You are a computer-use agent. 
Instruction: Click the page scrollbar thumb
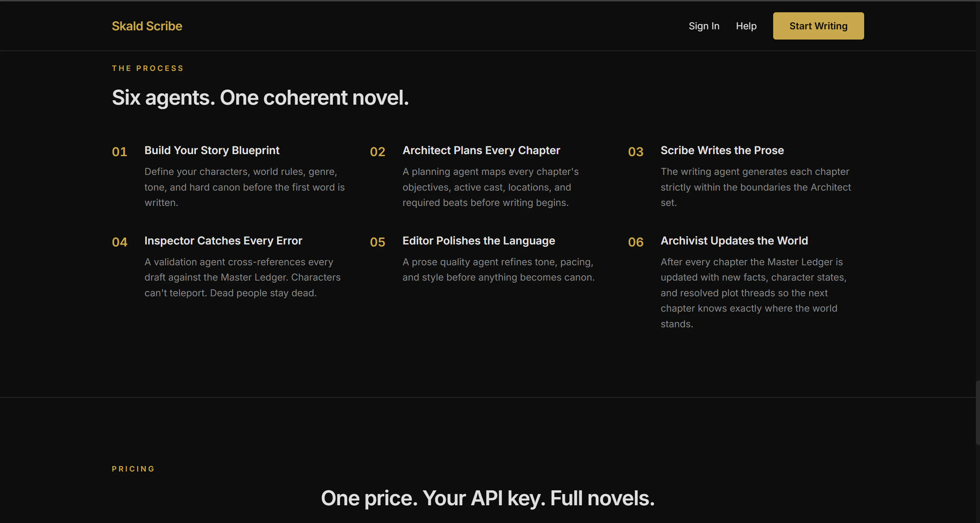tap(977, 412)
